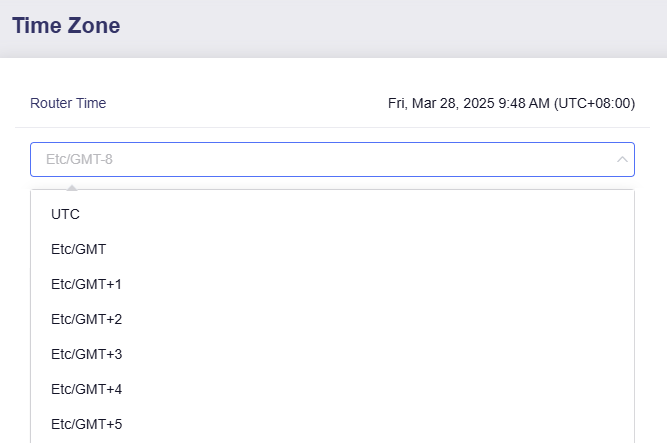Pick Etc/GMT+5 in the list

pyautogui.click(x=85, y=424)
